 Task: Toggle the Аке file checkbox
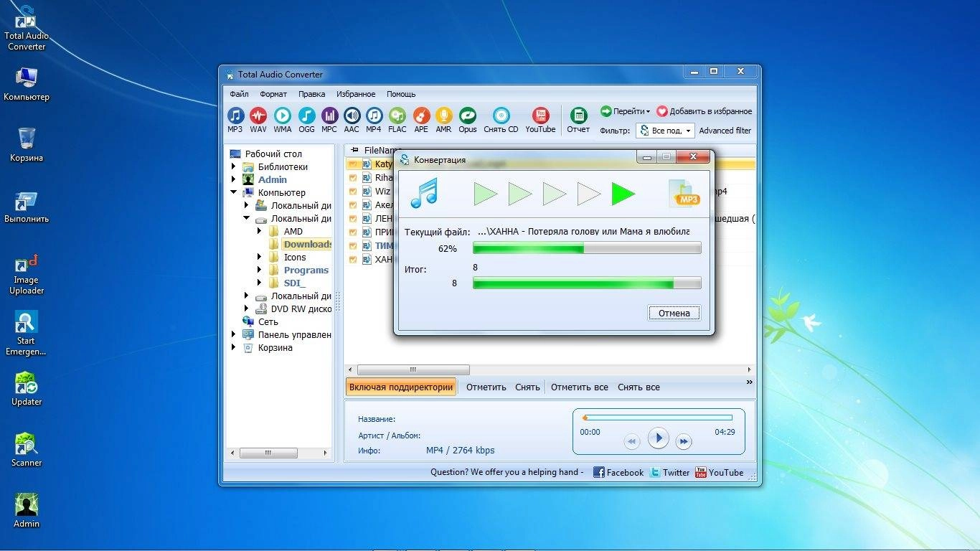(x=353, y=205)
